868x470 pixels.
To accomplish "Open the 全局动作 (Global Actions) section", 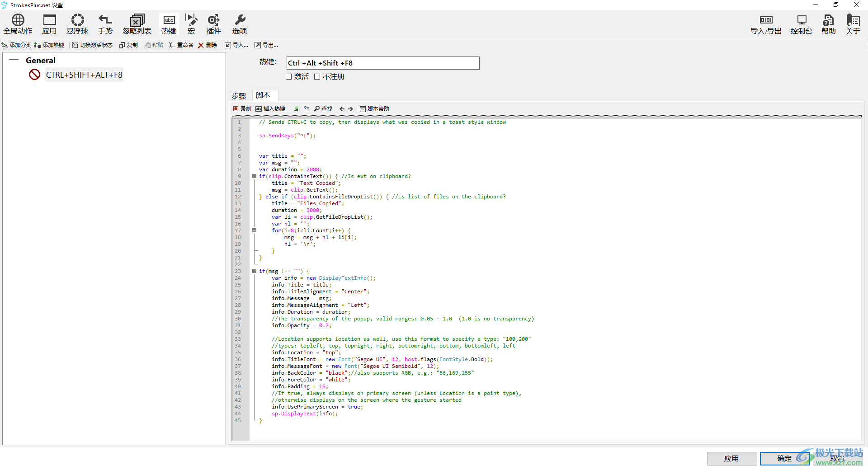I will point(18,24).
